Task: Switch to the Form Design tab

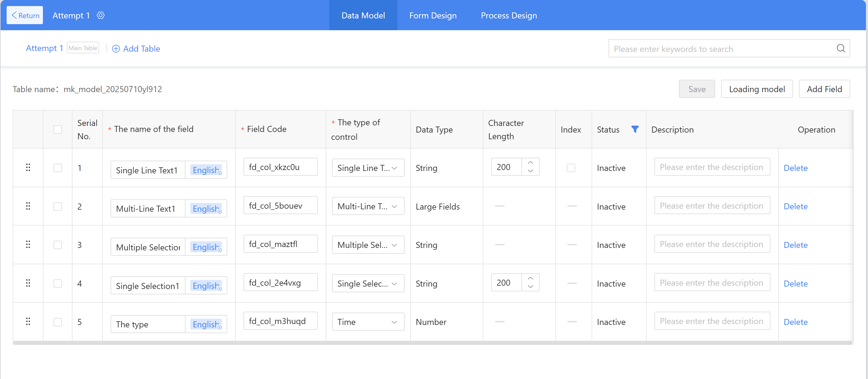Action: coord(433,15)
